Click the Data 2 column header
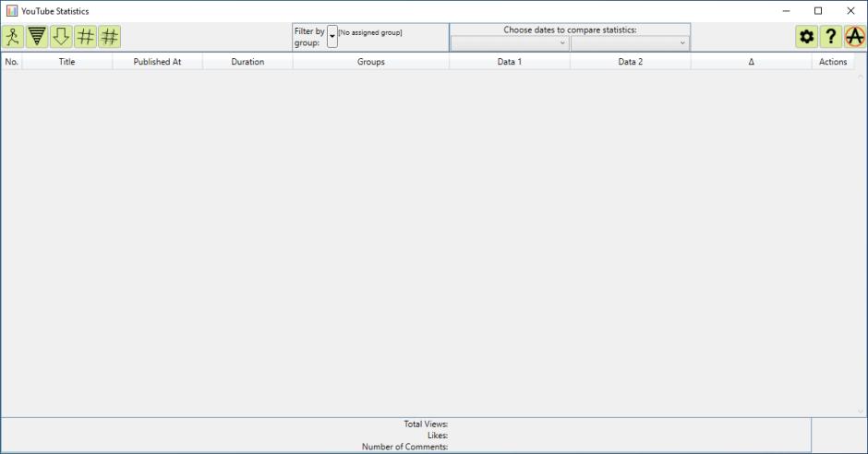The image size is (868, 454). pos(631,62)
